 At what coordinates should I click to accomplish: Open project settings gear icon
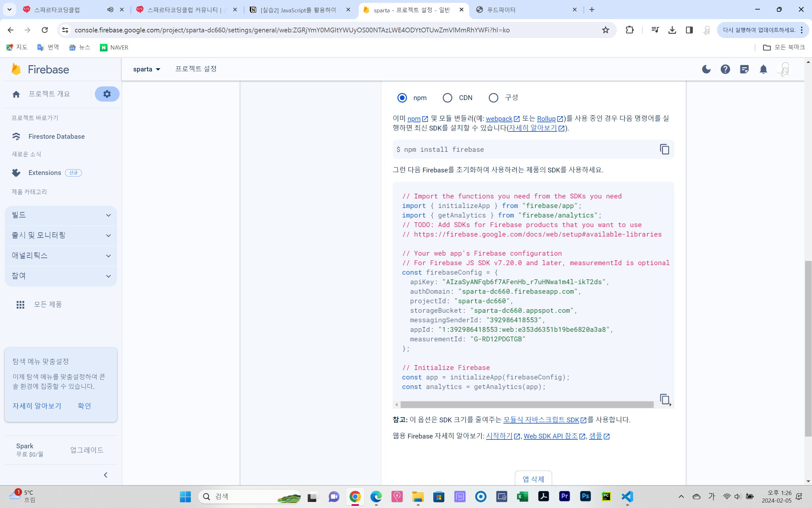(107, 94)
